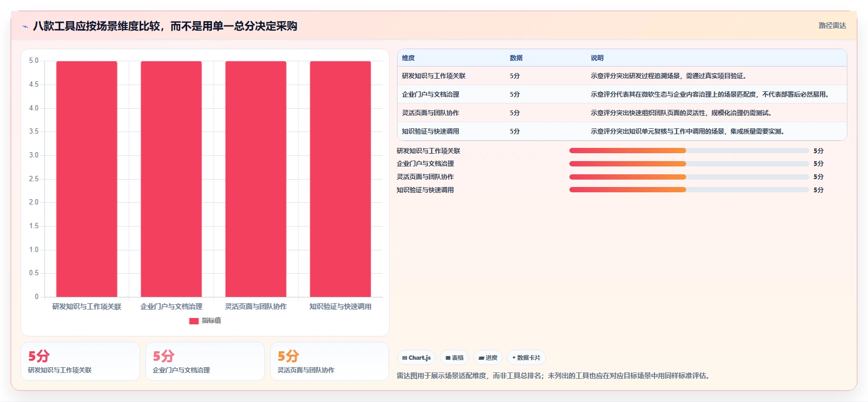The width and height of the screenshot is (868, 402).
Task: Click progress bar for 企业门户与文档治理
Action: (x=689, y=164)
